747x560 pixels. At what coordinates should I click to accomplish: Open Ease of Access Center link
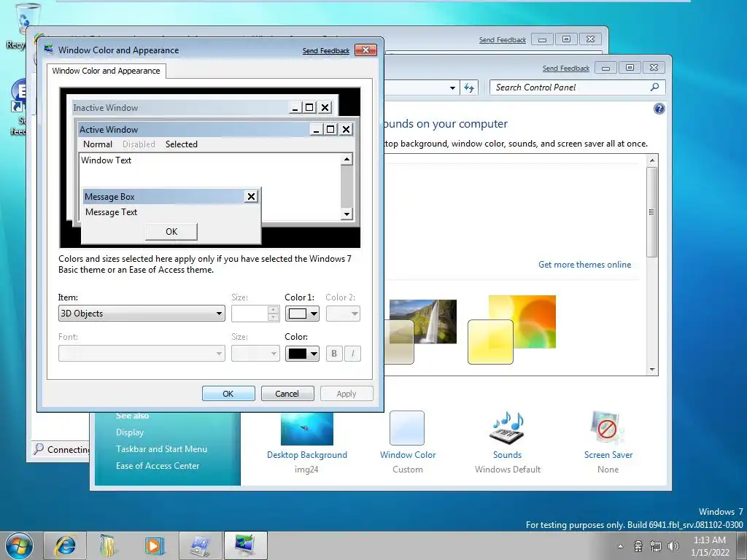click(158, 466)
